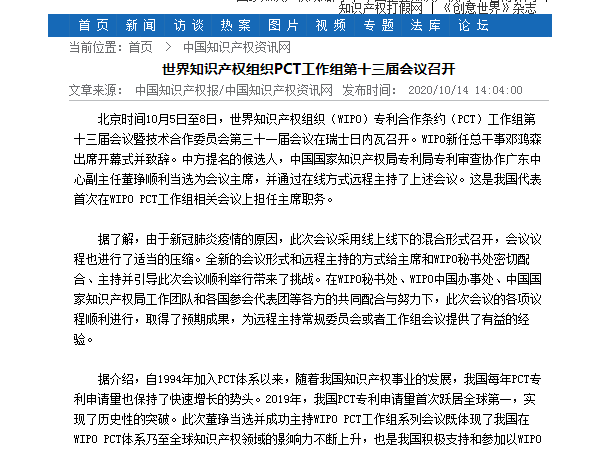600x450 pixels.
Task: Click the 文章来源 label
Action: 96,90
